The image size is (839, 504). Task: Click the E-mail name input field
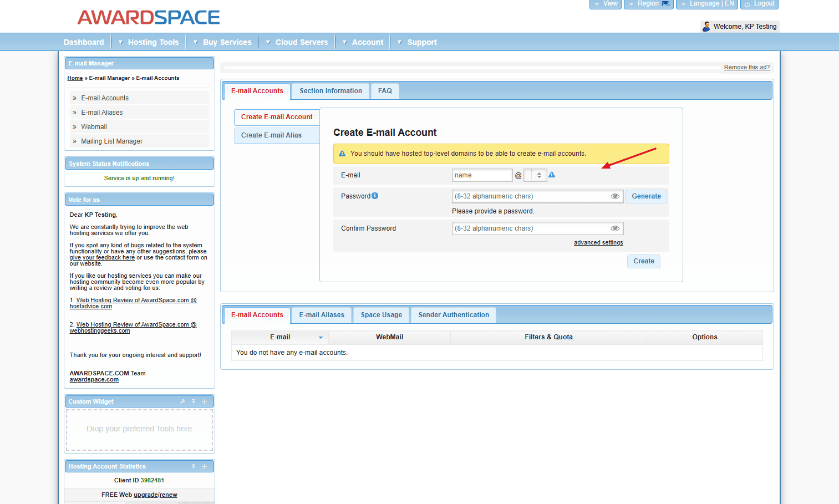pos(481,175)
